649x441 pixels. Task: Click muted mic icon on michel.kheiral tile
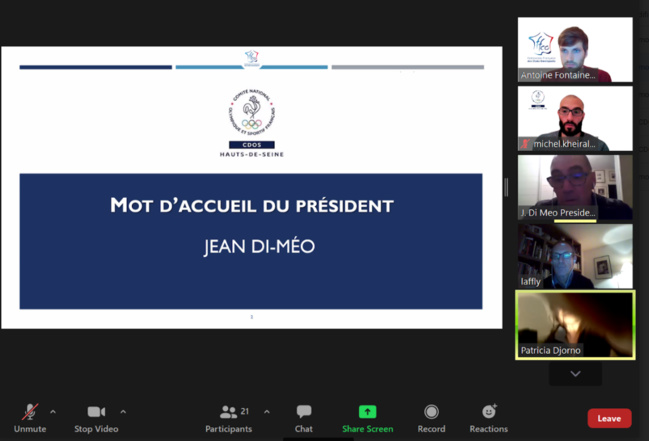click(525, 144)
